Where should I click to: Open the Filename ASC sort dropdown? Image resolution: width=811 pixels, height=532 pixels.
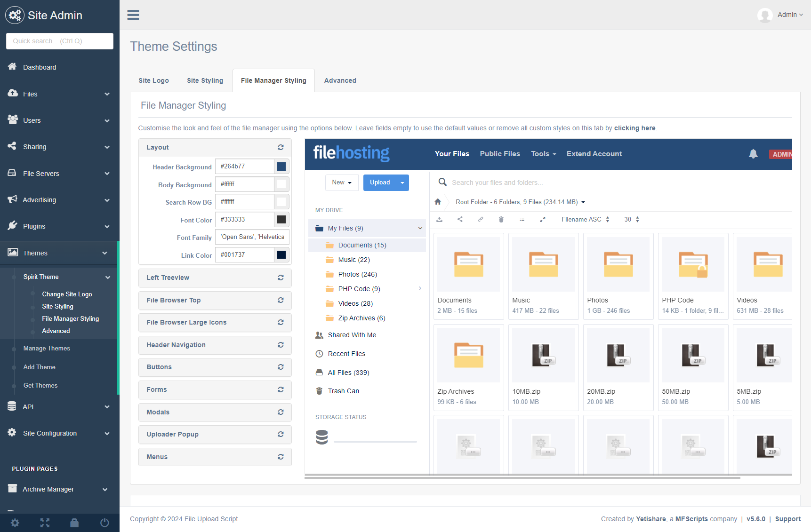click(585, 220)
